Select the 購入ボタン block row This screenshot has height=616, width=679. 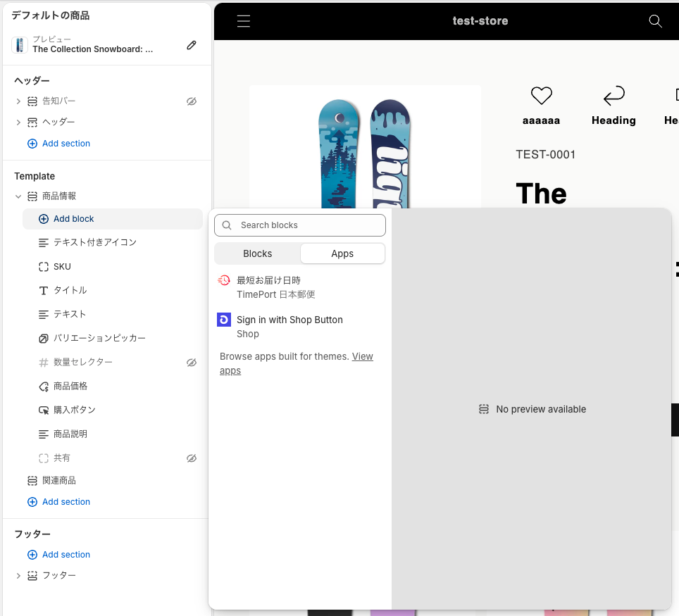113,410
